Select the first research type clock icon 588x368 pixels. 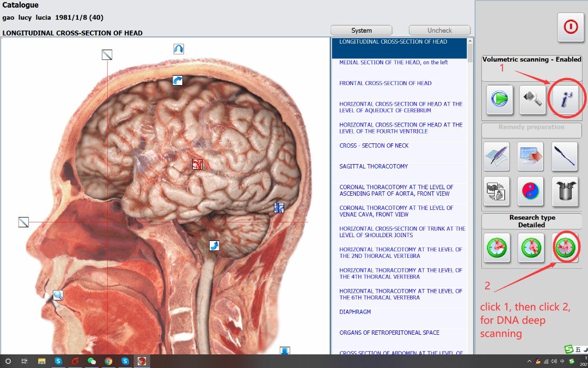[497, 248]
